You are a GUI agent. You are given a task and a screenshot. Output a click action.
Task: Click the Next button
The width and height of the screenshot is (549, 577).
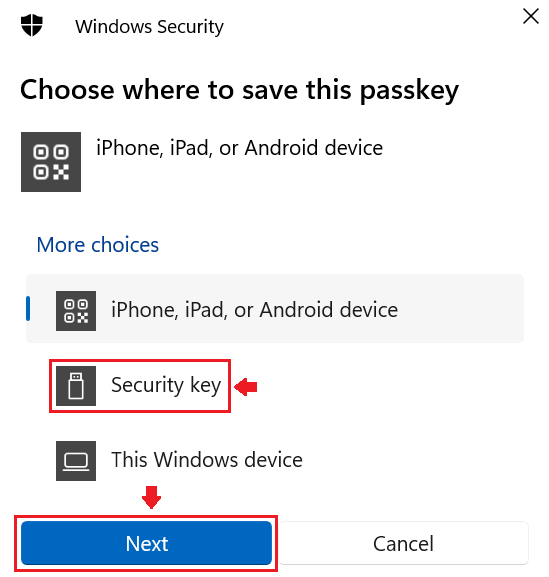[x=146, y=543]
